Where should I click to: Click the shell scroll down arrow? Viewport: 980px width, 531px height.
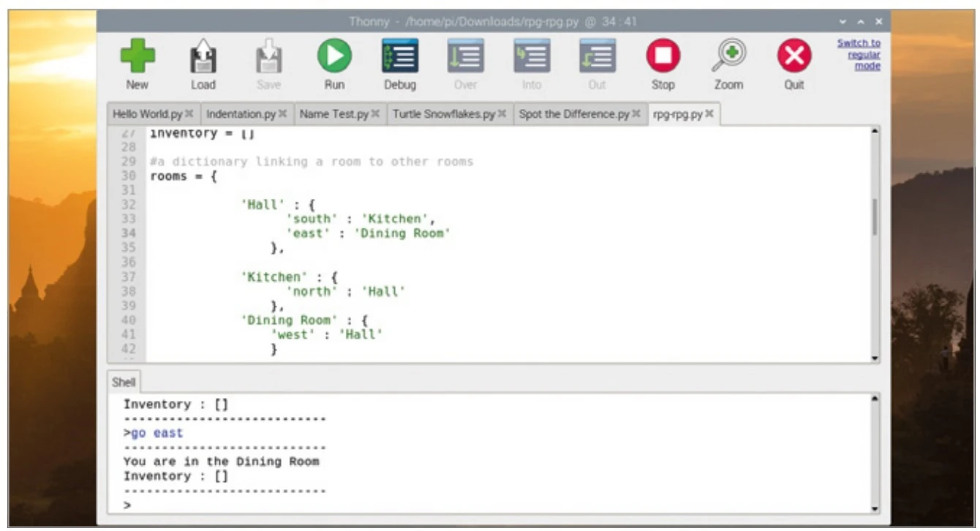[x=875, y=509]
